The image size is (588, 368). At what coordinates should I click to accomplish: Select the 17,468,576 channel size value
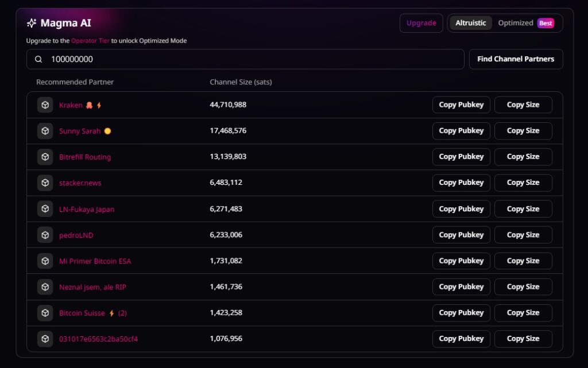click(x=228, y=130)
